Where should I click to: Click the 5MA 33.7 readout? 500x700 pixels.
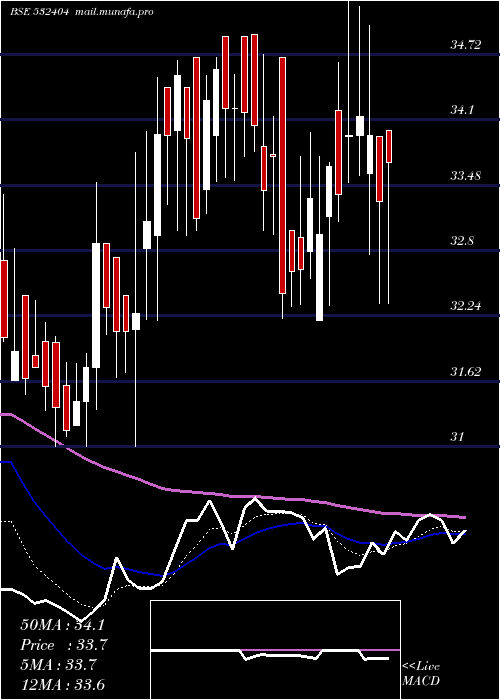[58, 665]
